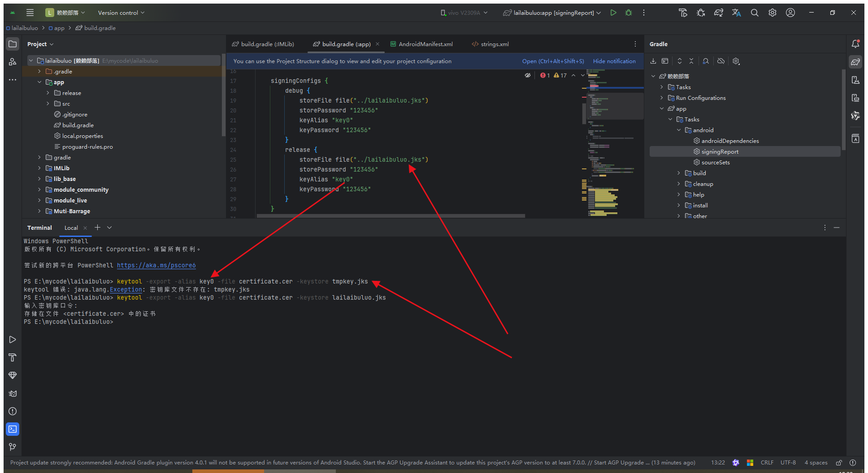
Task: Open the vivo V2309A device dropdown
Action: 464,13
